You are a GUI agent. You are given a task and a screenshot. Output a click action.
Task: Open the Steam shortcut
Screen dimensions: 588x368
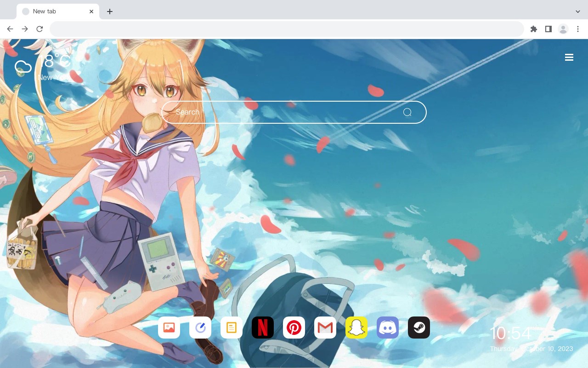pyautogui.click(x=419, y=328)
